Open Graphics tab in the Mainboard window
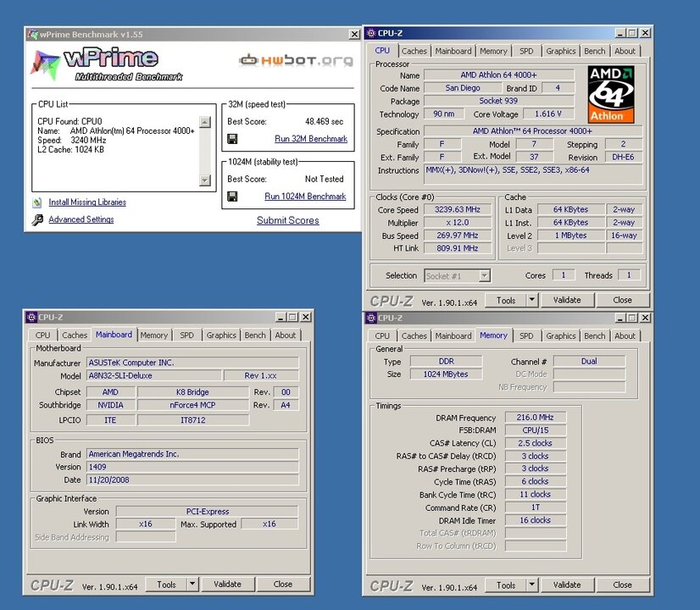700x610 pixels. click(x=221, y=335)
